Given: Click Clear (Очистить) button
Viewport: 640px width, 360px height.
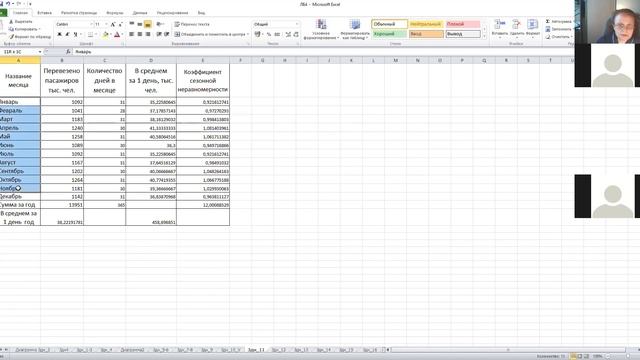Looking at the screenshot, I should click(559, 37).
